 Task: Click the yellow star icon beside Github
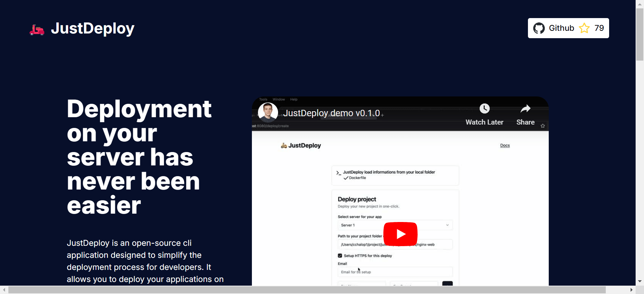(584, 28)
